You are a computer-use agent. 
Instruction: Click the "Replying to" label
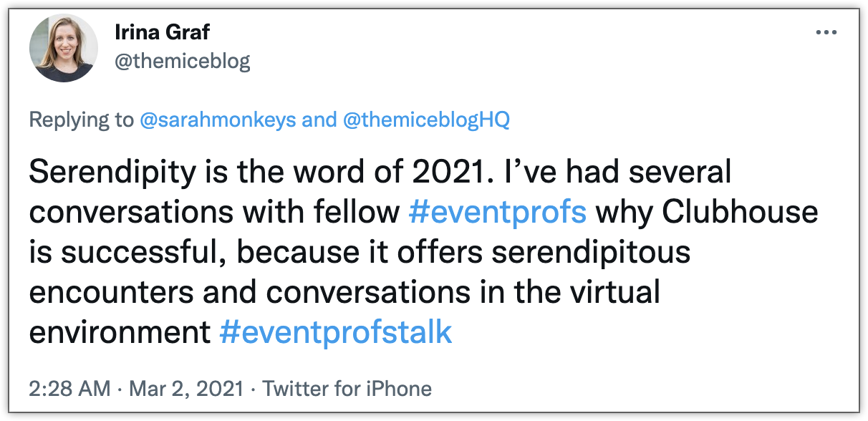pyautogui.click(x=81, y=120)
